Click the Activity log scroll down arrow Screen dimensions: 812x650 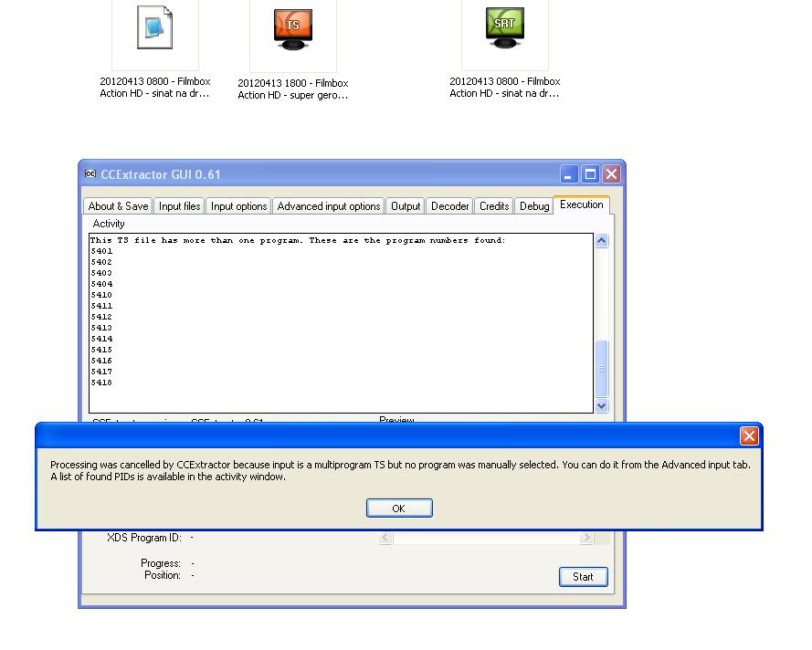pyautogui.click(x=601, y=405)
